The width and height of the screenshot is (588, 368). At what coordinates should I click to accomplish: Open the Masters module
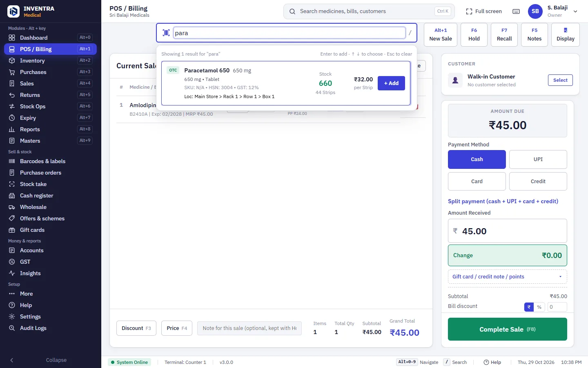pyautogui.click(x=50, y=141)
